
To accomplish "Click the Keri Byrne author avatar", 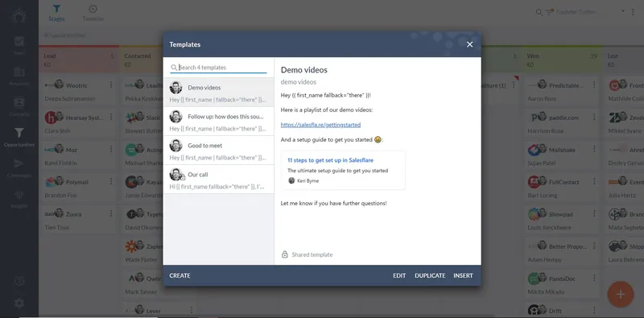I will [x=291, y=180].
